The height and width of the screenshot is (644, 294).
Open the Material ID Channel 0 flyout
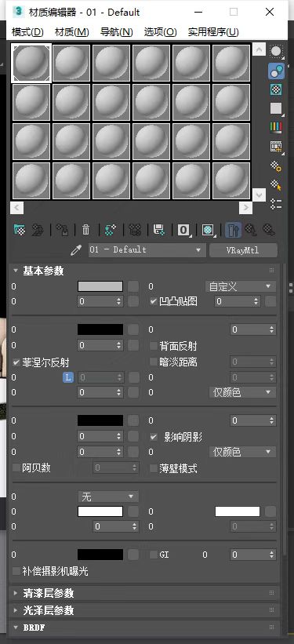183,230
